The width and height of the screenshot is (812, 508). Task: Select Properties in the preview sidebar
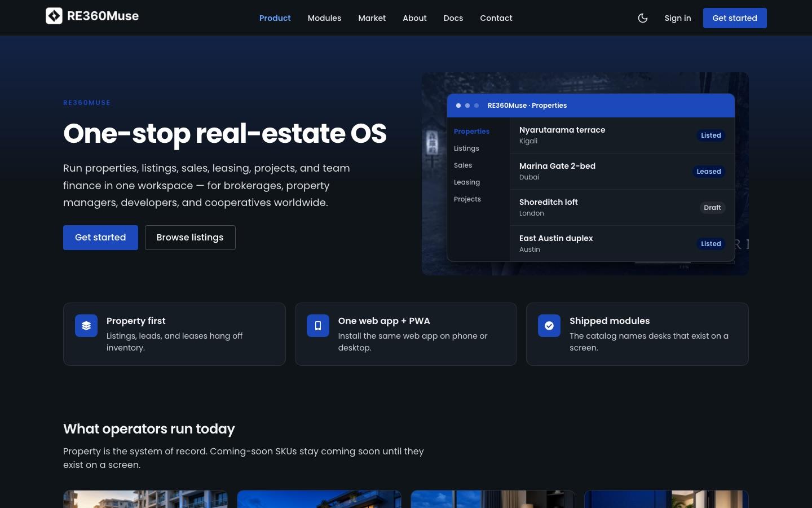(x=471, y=132)
